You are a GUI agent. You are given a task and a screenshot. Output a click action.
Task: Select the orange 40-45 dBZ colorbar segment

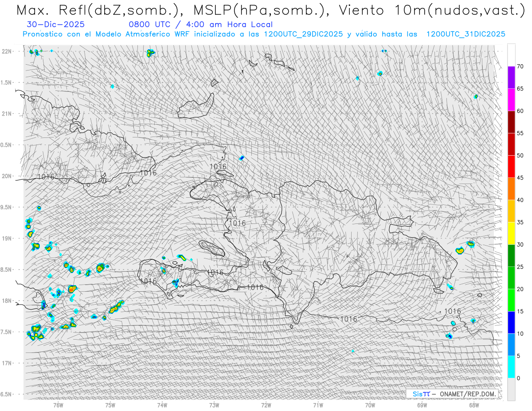pos(511,189)
